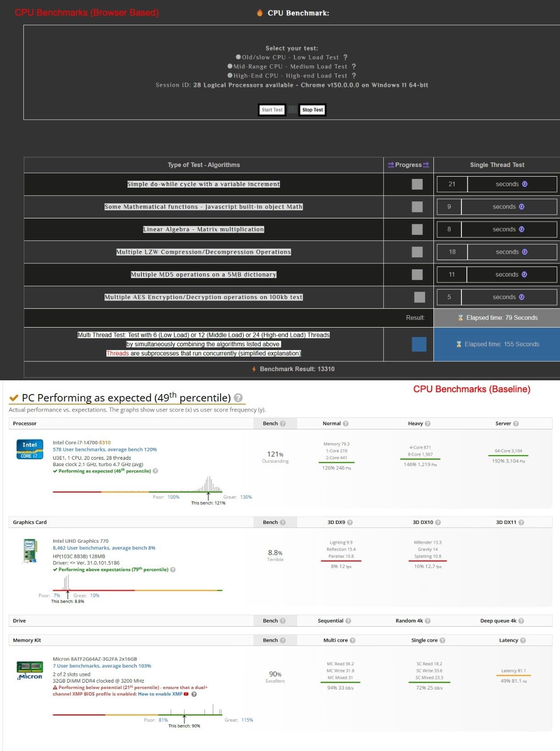This screenshot has width=560, height=751.
Task: Click hourglass icon beside 79 Seconds elapsed
Action: pos(460,318)
